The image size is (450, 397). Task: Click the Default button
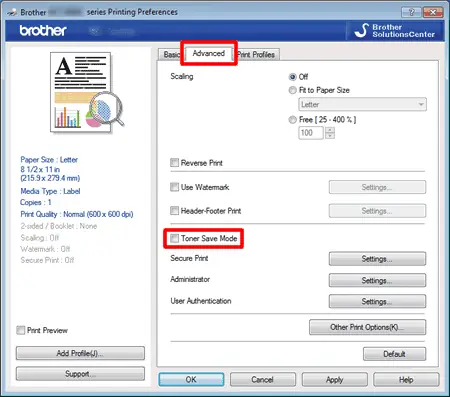pyautogui.click(x=394, y=354)
